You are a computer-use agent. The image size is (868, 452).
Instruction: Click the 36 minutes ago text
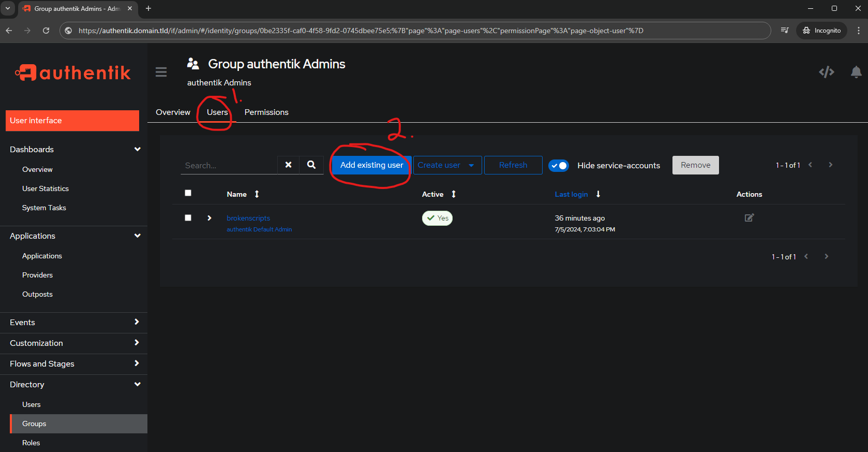point(579,218)
